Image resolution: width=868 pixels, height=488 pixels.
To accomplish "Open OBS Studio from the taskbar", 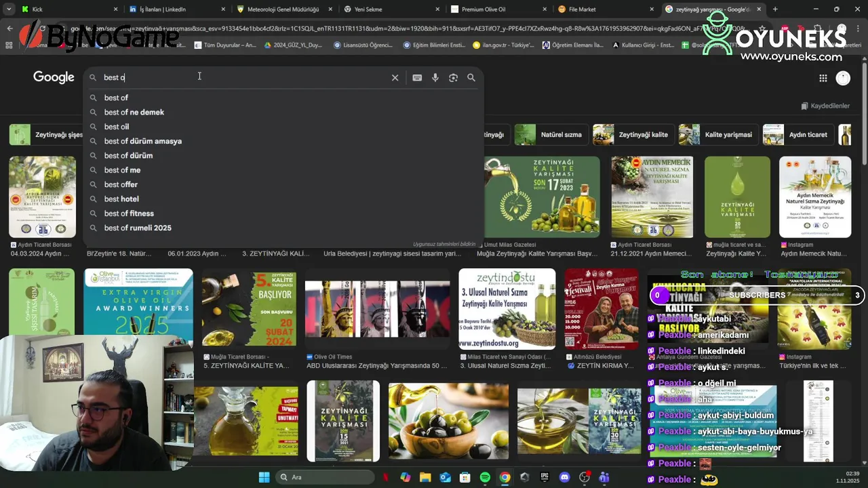I will point(585,477).
